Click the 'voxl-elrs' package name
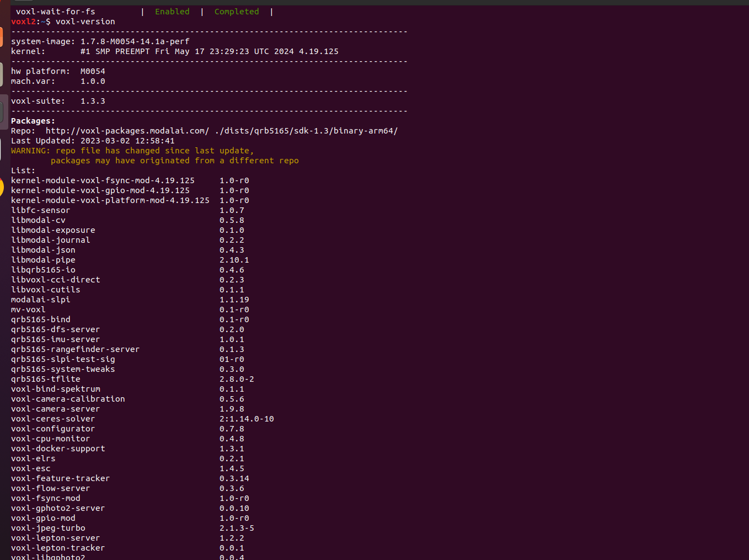749x560 pixels. pos(33,458)
